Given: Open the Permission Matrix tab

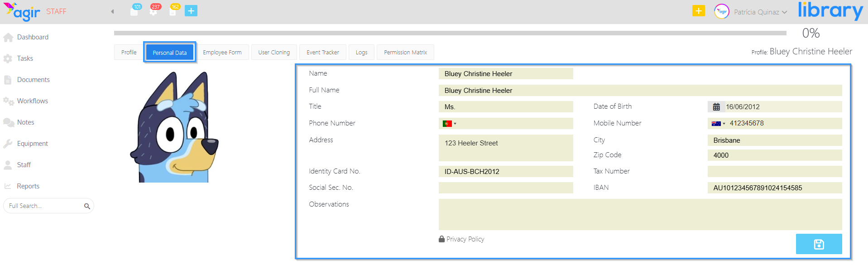Looking at the screenshot, I should 405,52.
